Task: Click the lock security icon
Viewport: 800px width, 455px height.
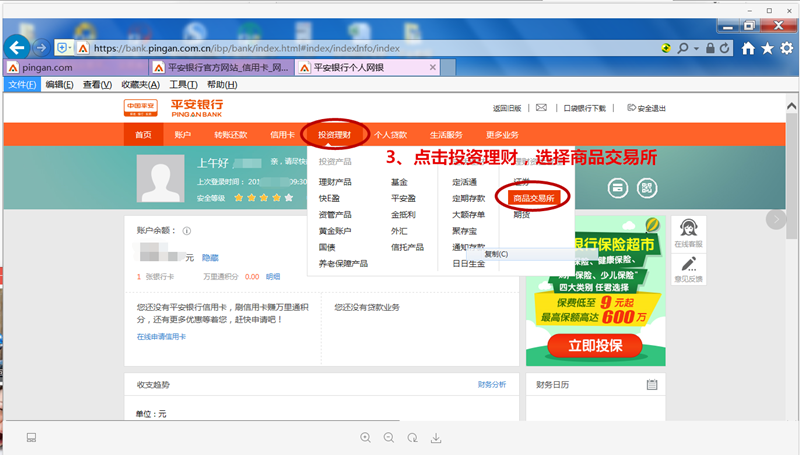Action: point(710,48)
